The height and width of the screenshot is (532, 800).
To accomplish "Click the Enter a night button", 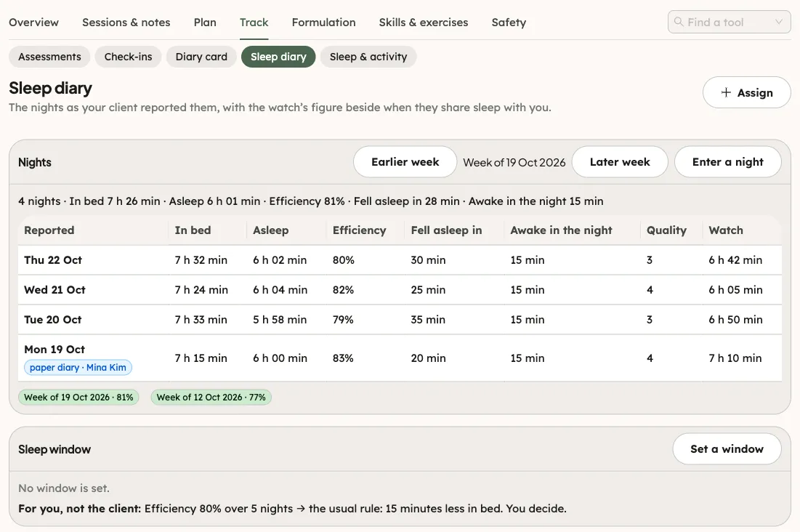I will [x=727, y=162].
